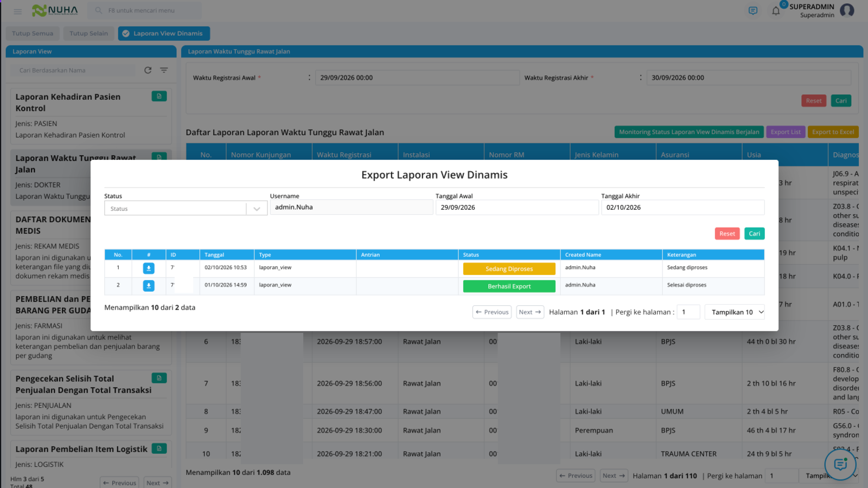Click the Tanggal Akhir date field
Viewport: 868px width, 488px height.
[683, 207]
